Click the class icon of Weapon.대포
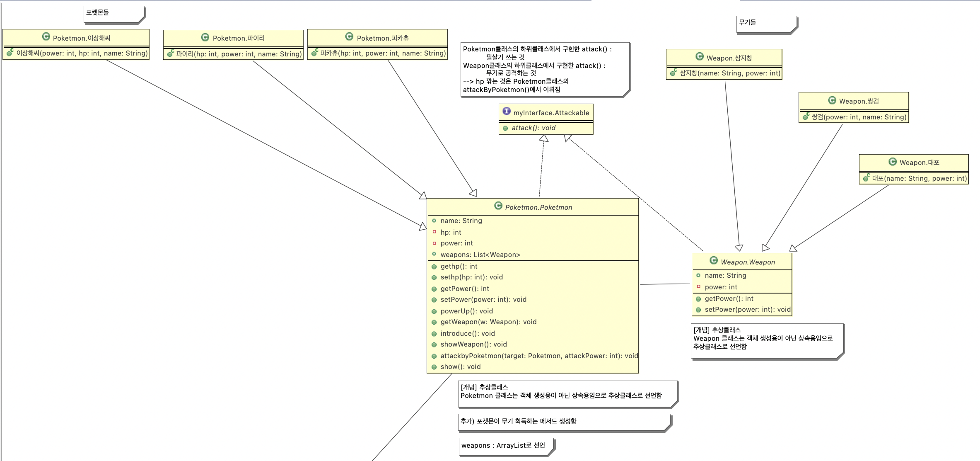Image resolution: width=980 pixels, height=461 pixels. click(892, 162)
